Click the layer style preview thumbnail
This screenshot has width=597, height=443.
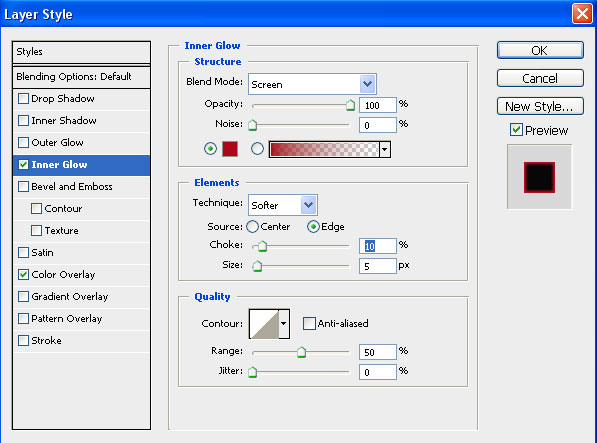tap(539, 177)
